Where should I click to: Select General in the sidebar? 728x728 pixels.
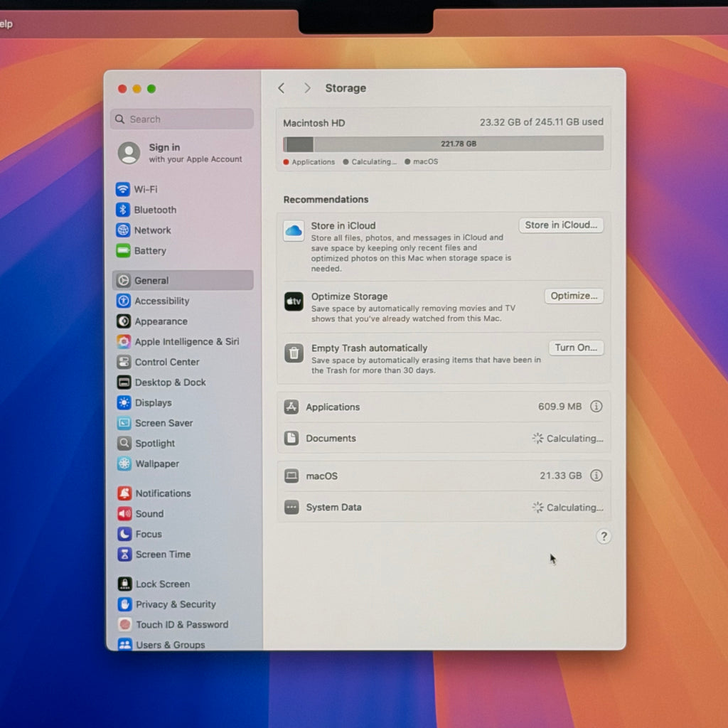click(183, 280)
